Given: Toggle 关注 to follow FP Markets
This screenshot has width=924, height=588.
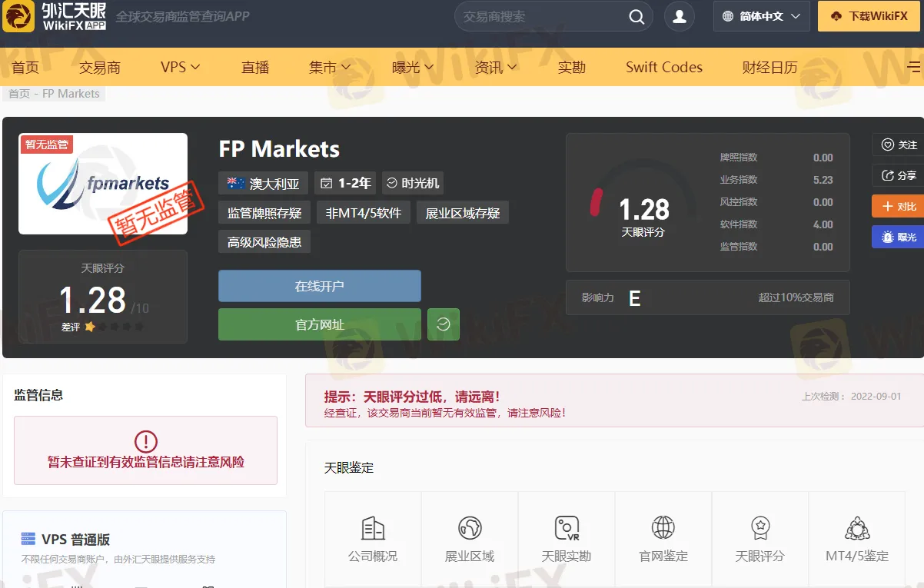Looking at the screenshot, I should (x=899, y=145).
